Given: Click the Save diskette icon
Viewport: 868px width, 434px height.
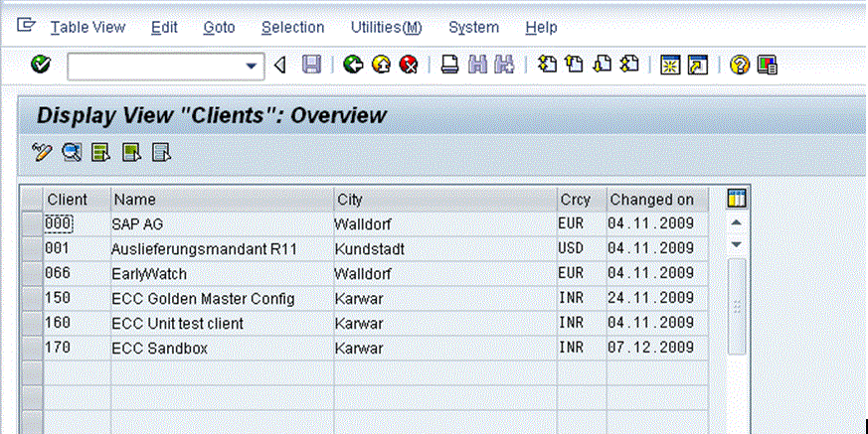Looking at the screenshot, I should point(311,66).
